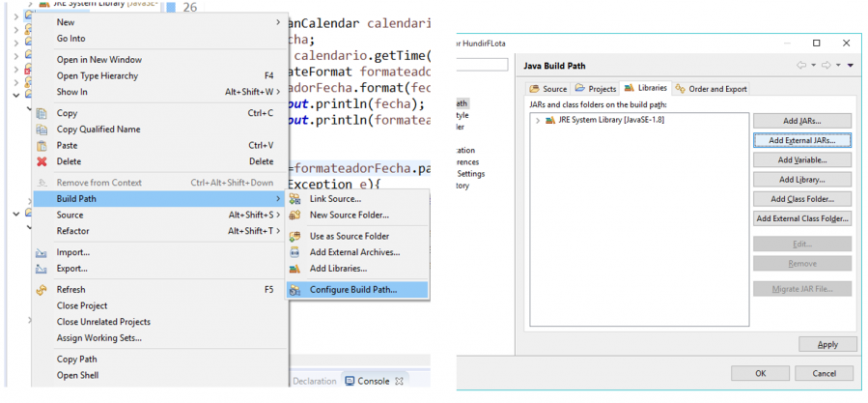Screen dimensions: 868x403
Task: Select Assign Working Sets menu item
Action: coord(99,337)
